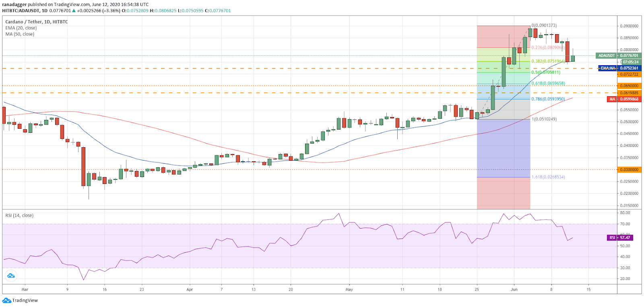Select the 'MA (50, close)' indicator legend

pos(20,34)
